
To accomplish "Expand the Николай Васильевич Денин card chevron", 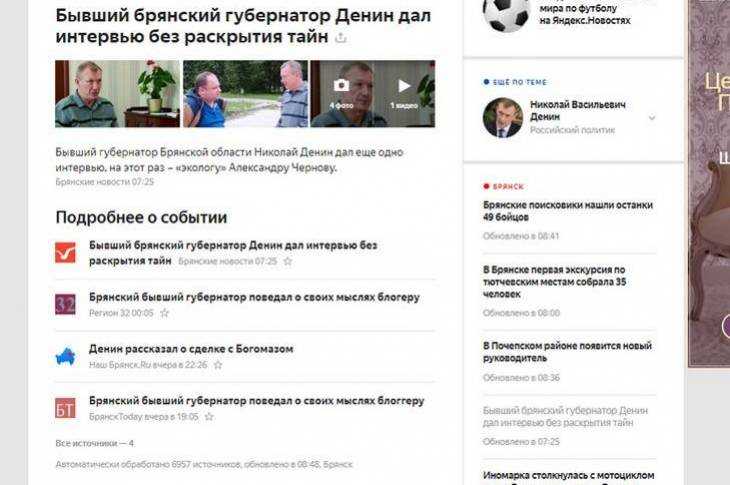I will tap(652, 118).
